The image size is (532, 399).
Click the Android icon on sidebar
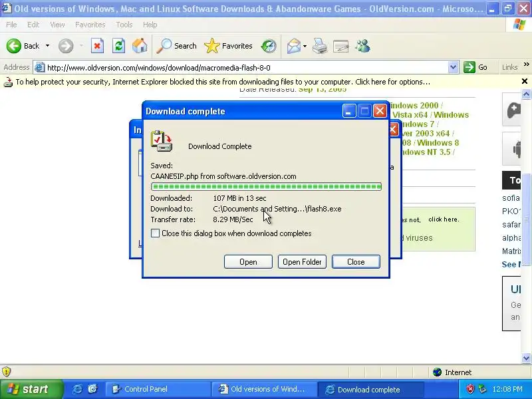click(517, 148)
